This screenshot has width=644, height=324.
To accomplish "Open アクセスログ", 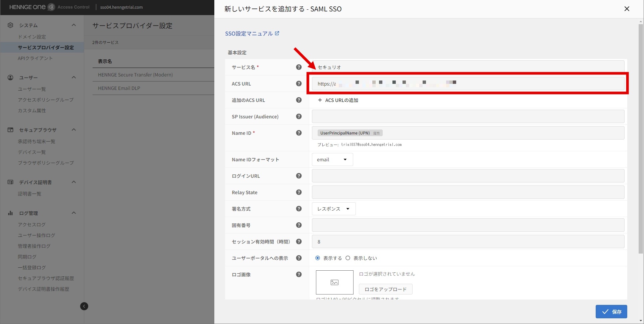I will click(x=32, y=224).
